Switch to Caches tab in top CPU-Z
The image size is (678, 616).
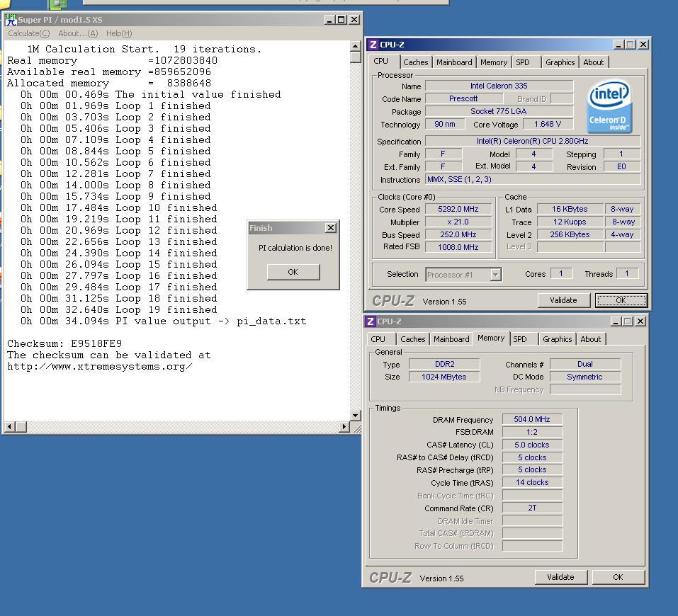coord(416,62)
